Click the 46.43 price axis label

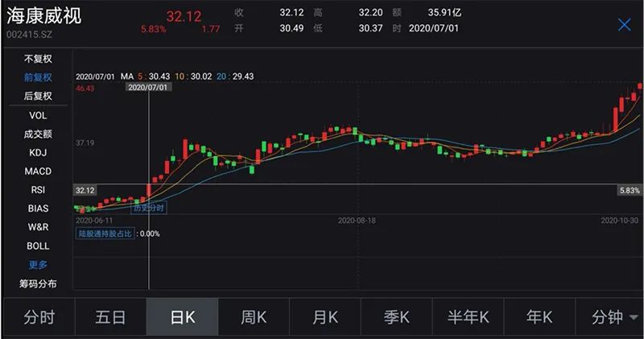click(x=85, y=89)
